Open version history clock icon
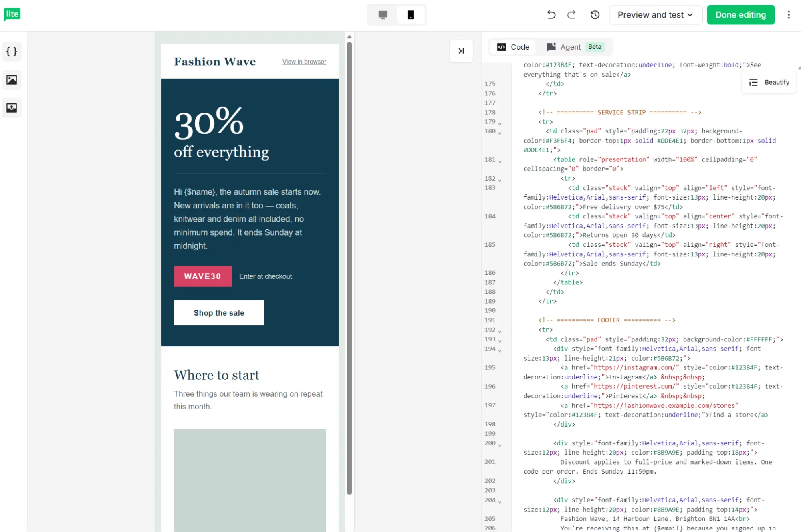This screenshot has width=801, height=532. (x=595, y=15)
